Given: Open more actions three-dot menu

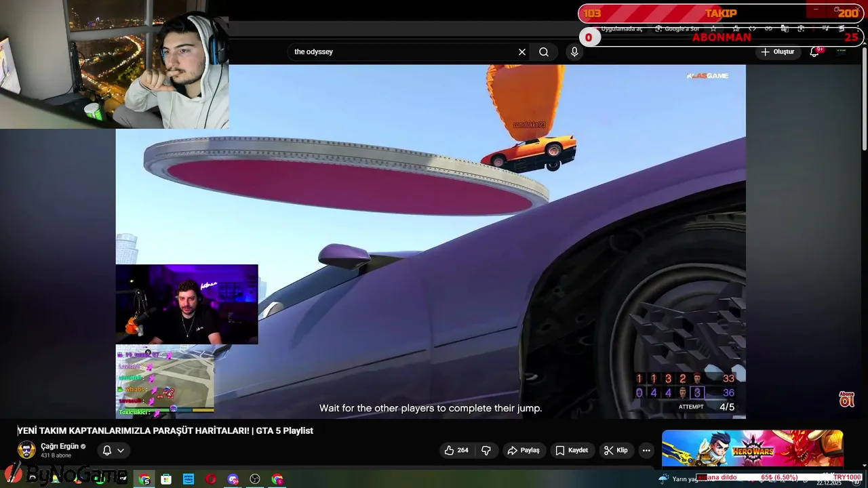Looking at the screenshot, I should [x=646, y=450].
